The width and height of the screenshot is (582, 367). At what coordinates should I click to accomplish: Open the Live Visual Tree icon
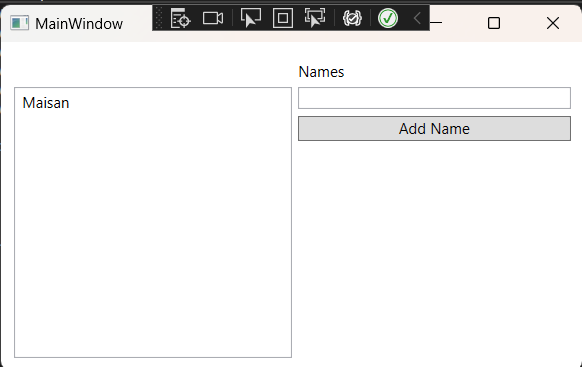[x=180, y=18]
